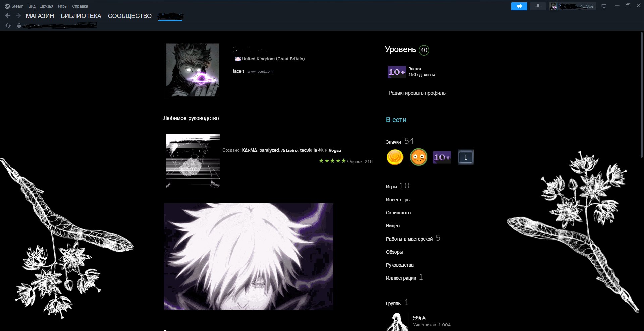Open the Скриншоты link
Screen dimensions: 644x331
point(398,213)
